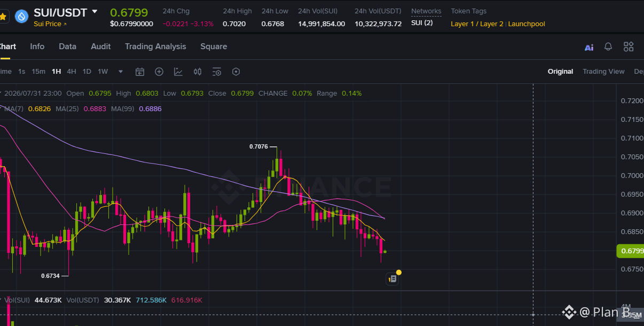The height and width of the screenshot is (326, 644).
Task: Click the hexagon chart settings icon
Action: coord(236,72)
